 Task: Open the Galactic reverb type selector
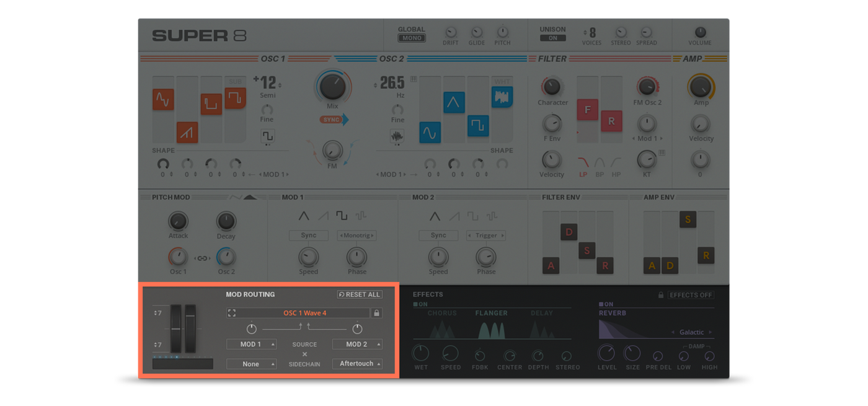(x=692, y=332)
